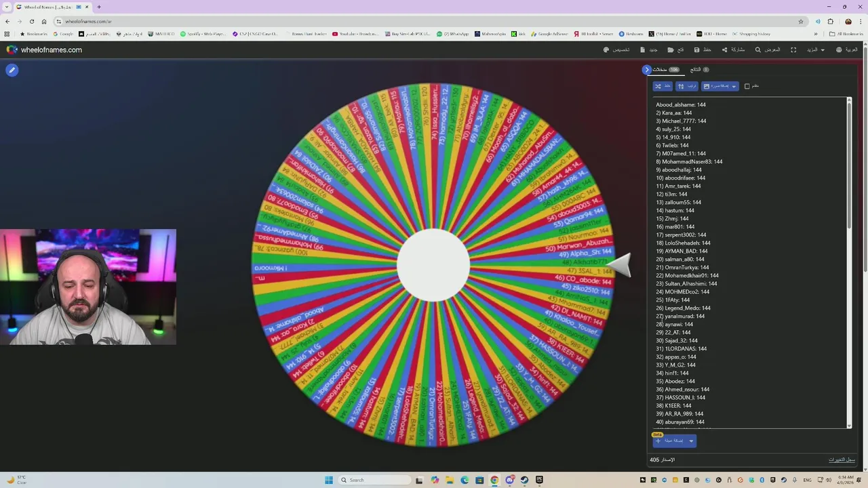Open the Add wheel dropdown arrow
This screenshot has width=868, height=488.
pyautogui.click(x=691, y=441)
